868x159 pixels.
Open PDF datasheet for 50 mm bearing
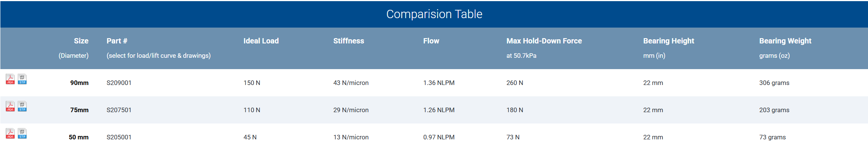10,133
